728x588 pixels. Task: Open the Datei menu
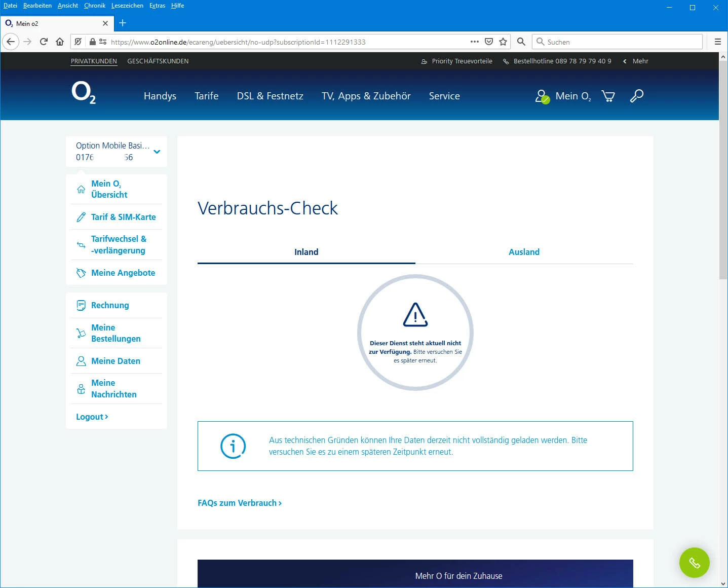pyautogui.click(x=10, y=6)
